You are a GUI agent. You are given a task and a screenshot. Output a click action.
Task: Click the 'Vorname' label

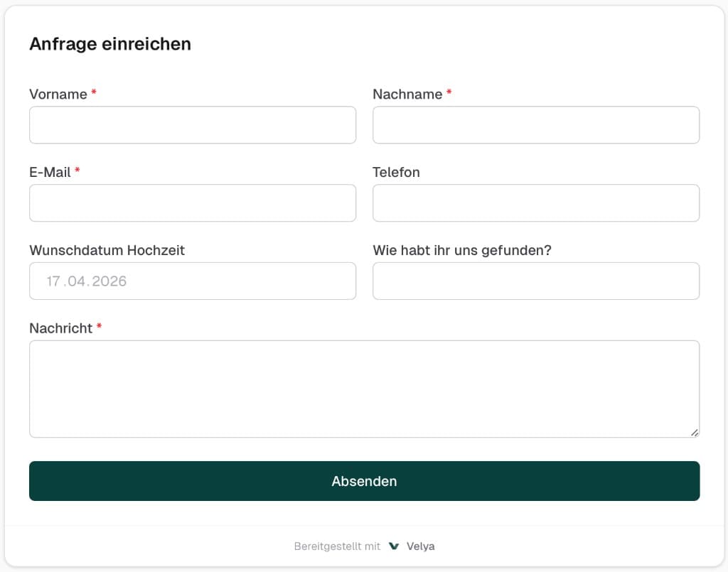pos(58,95)
